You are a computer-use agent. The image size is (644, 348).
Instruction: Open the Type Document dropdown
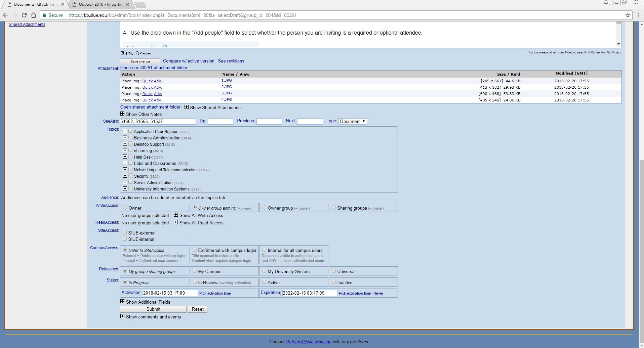[352, 121]
